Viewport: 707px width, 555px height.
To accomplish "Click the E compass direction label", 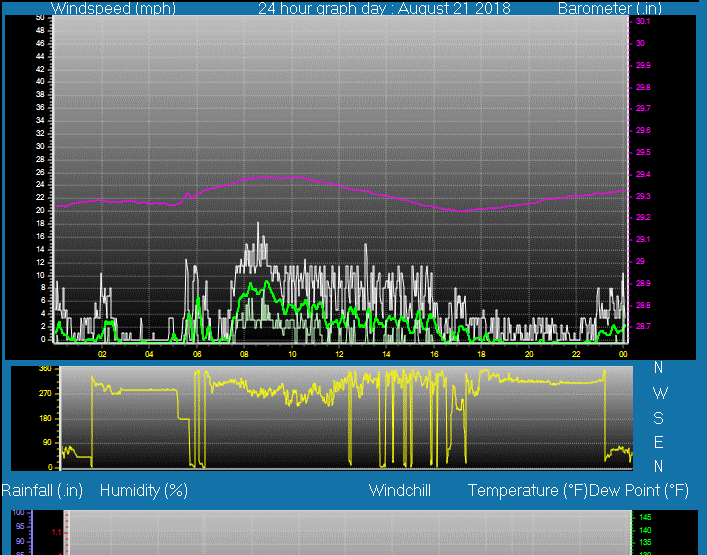I will (658, 443).
